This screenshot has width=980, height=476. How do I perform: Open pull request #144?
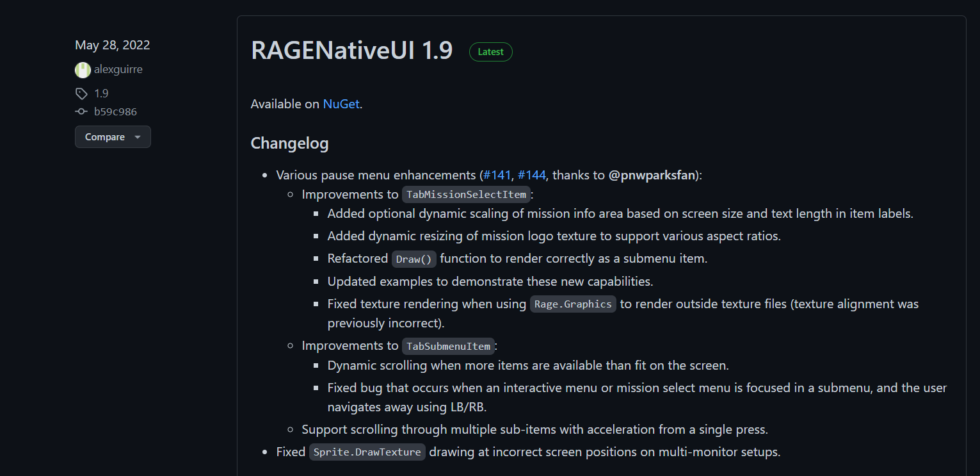point(531,175)
